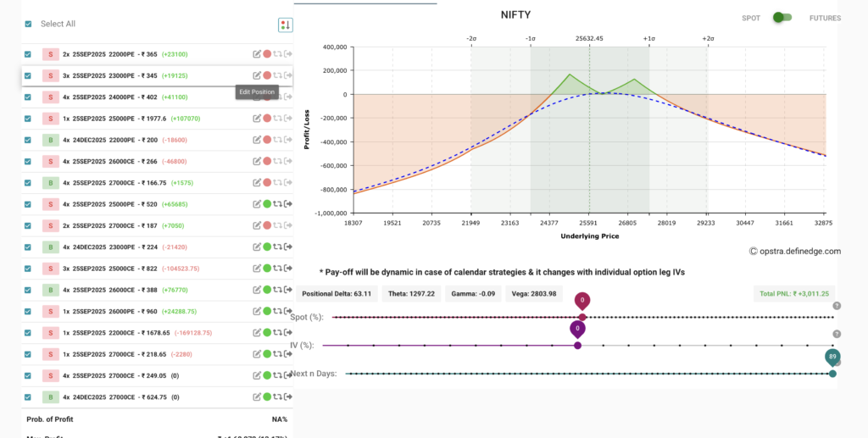
Task: Click exit arrow icon on 25000CE ₹822 row
Action: (288, 269)
